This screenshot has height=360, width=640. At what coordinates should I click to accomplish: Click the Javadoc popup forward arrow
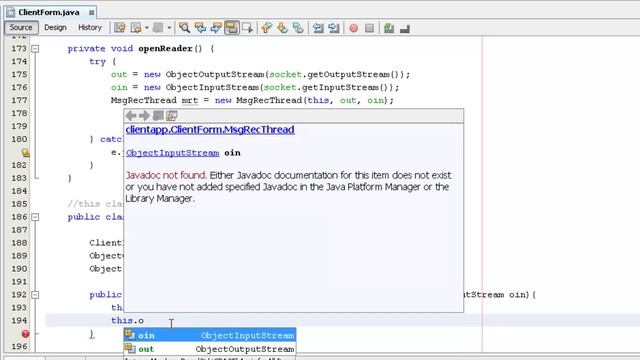(144, 116)
